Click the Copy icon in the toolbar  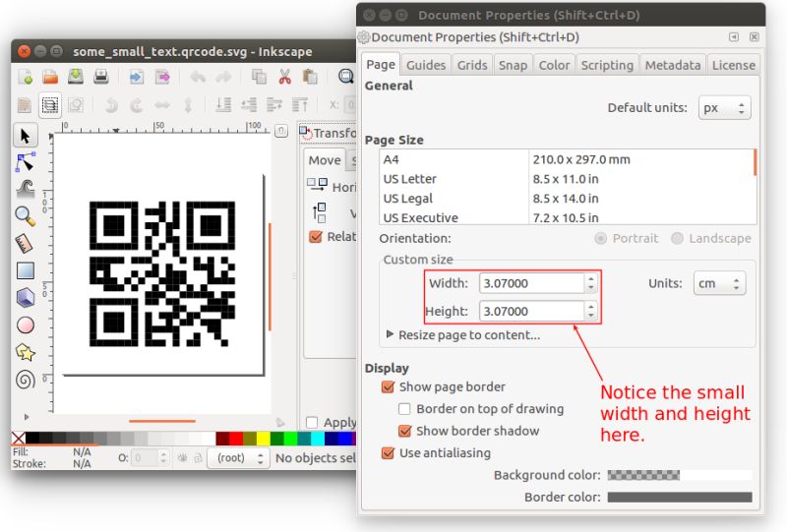pos(259,77)
